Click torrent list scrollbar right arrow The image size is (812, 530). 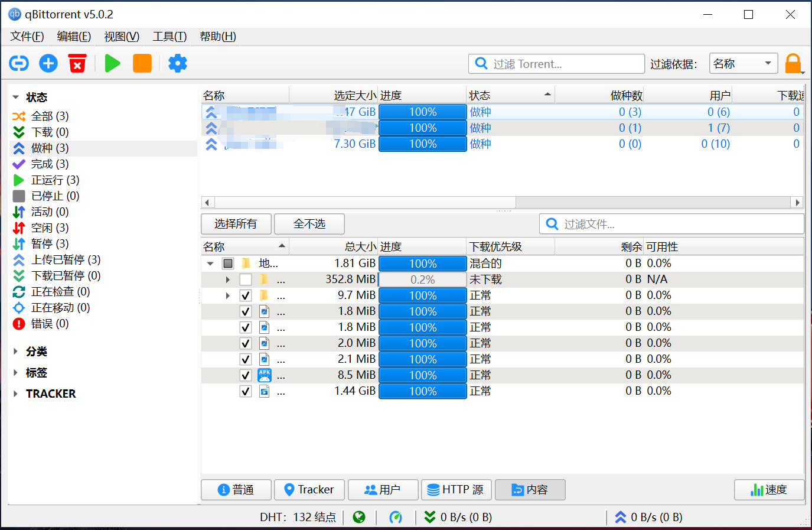point(798,203)
